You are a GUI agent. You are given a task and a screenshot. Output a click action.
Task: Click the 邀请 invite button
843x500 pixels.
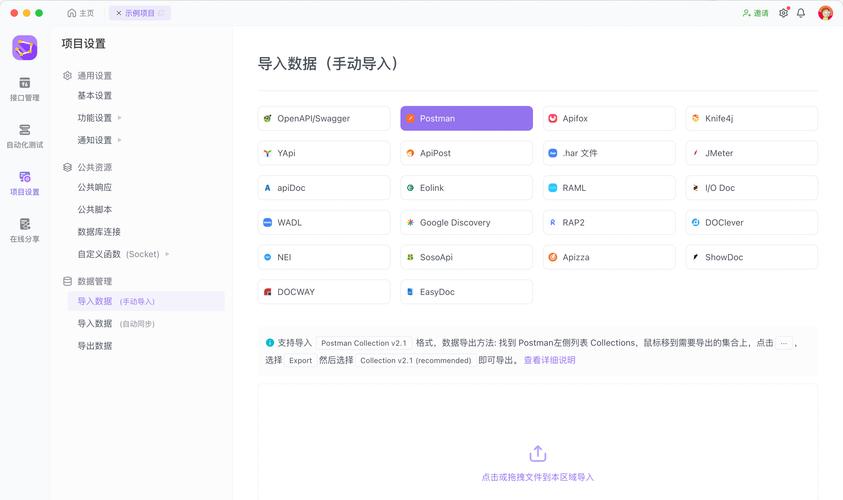click(755, 13)
